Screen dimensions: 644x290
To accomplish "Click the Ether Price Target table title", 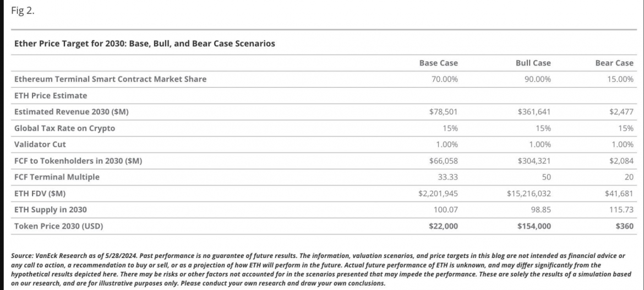I will pyautogui.click(x=145, y=43).
